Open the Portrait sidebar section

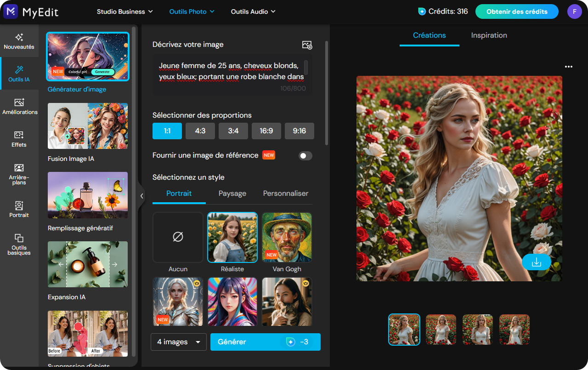pos(19,209)
